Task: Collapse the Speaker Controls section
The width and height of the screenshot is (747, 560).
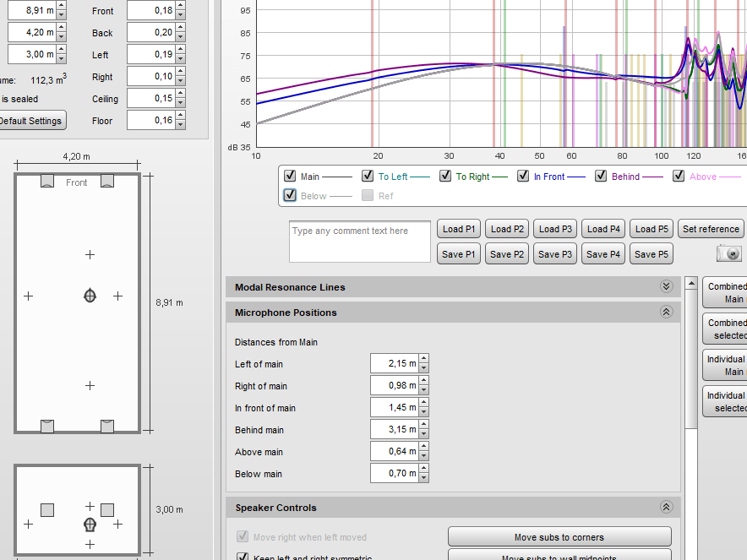Action: pos(666,507)
